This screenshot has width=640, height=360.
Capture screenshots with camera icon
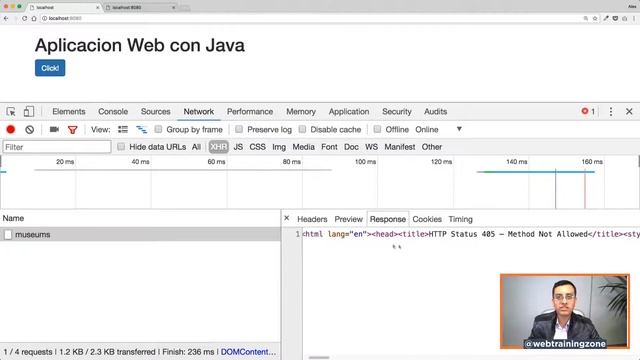[54, 129]
